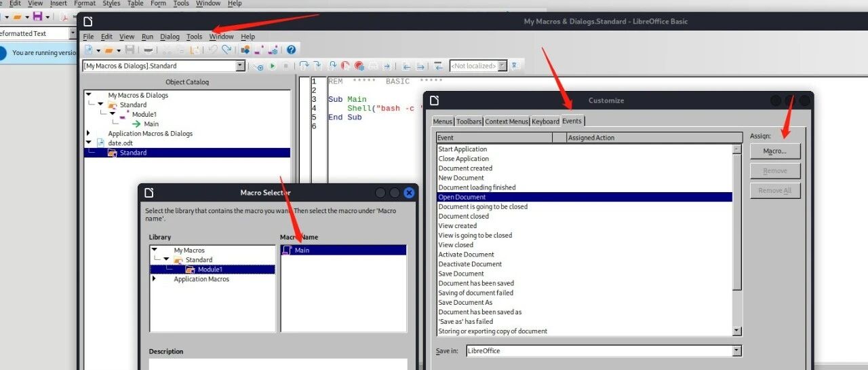Toggle the Object Catalog toolbar icon
Image resolution: width=868 pixels, height=370 pixels.
(245, 50)
